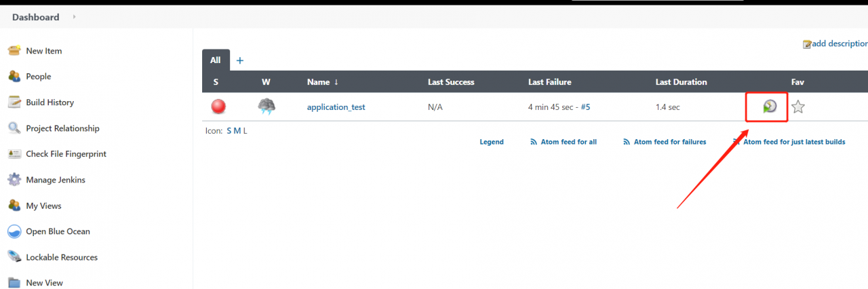Viewport: 868px width, 289px height.
Task: Set icon size to L
Action: click(x=245, y=131)
